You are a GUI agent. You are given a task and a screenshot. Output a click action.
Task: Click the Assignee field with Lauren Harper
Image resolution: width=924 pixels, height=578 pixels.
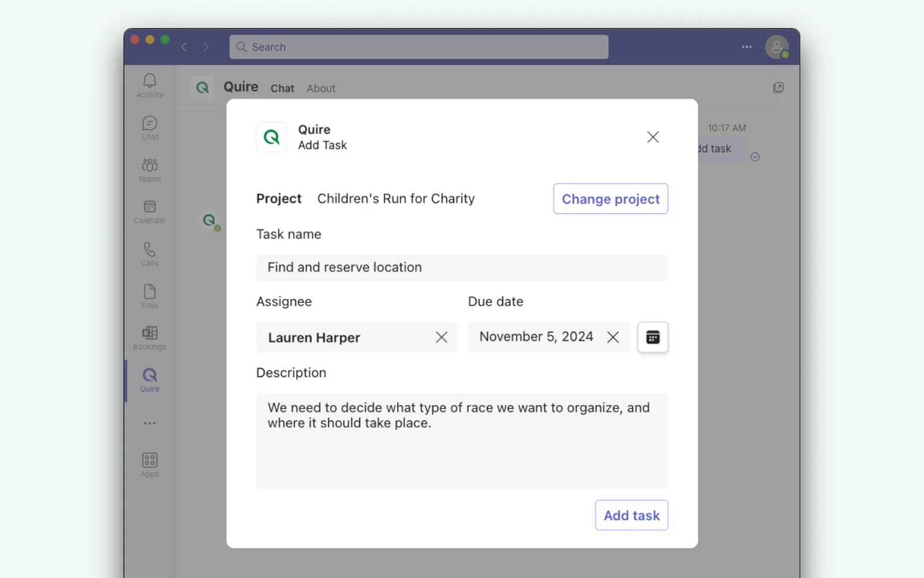pyautogui.click(x=356, y=338)
